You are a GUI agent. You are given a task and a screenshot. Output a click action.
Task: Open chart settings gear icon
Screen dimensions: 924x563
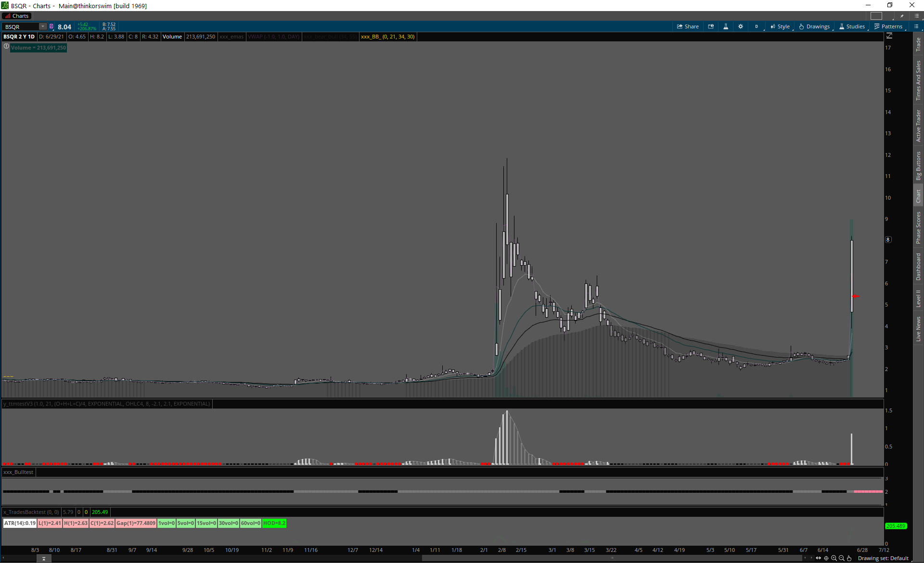[741, 26]
